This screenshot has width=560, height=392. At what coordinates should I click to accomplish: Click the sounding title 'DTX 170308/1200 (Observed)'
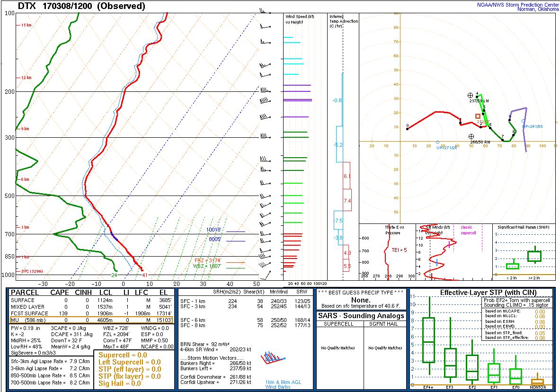click(x=81, y=6)
